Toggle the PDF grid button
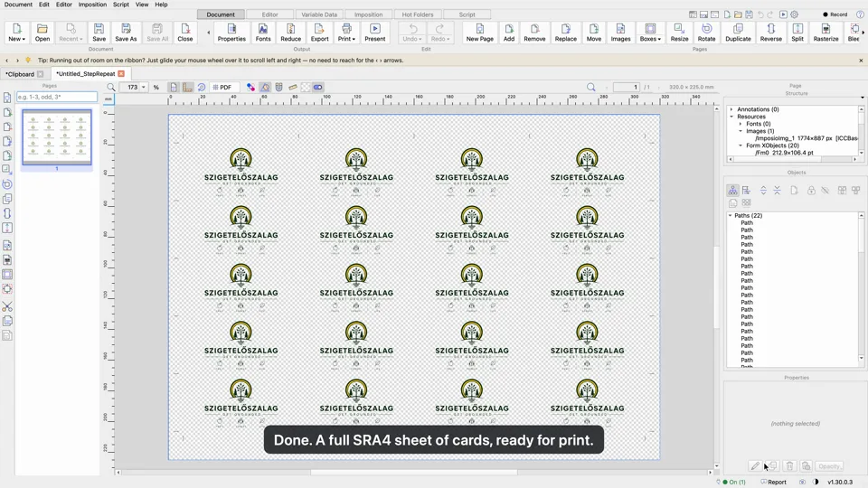 [222, 87]
